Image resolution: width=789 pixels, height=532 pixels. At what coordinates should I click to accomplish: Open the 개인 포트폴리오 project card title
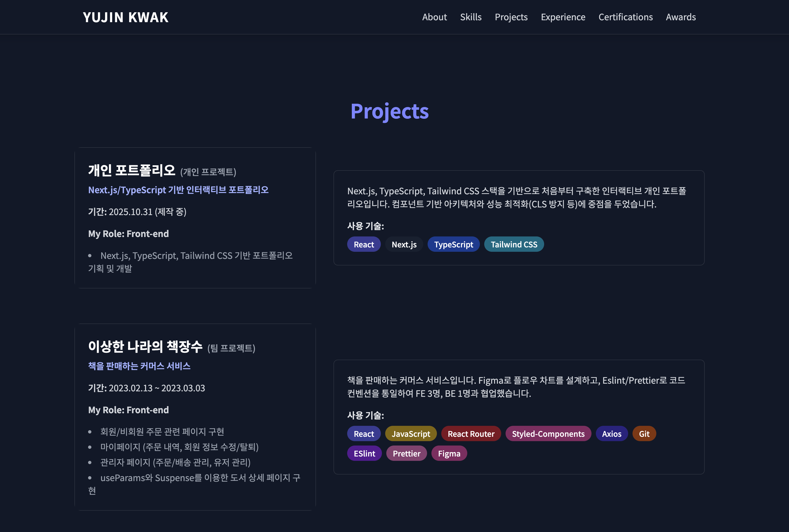[132, 170]
